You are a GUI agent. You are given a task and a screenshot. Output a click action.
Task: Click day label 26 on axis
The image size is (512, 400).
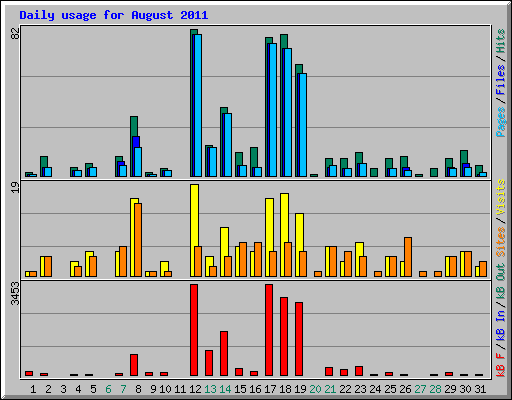(x=405, y=389)
